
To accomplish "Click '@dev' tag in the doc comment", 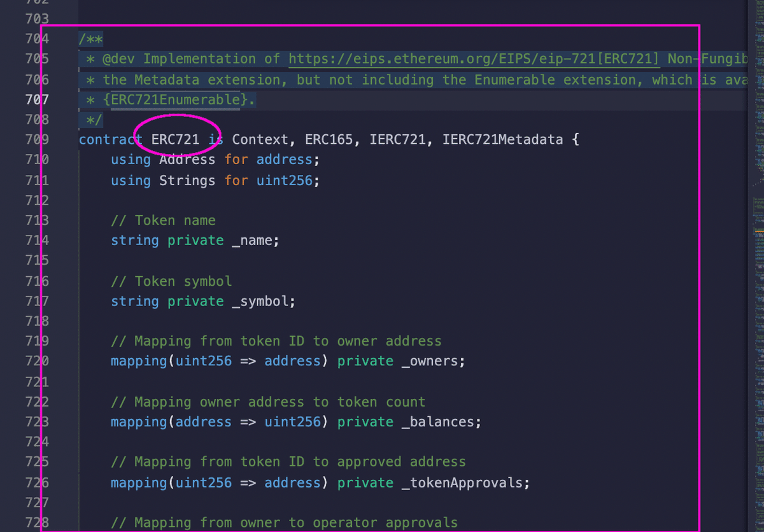I will click(x=118, y=59).
